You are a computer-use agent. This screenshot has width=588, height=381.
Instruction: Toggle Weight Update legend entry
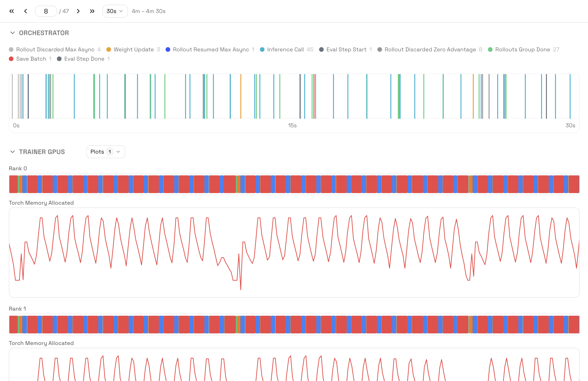coord(133,49)
